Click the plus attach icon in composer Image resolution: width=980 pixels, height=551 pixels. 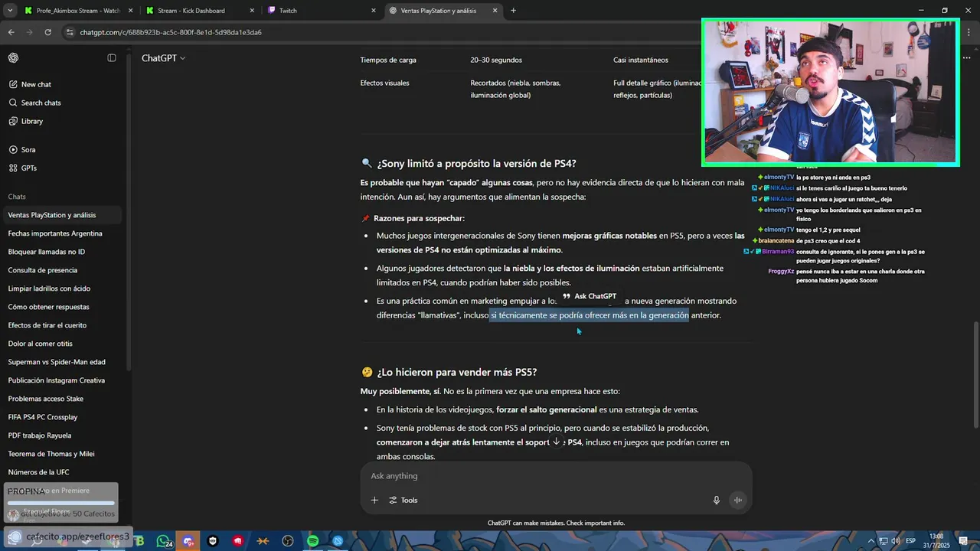pos(374,500)
